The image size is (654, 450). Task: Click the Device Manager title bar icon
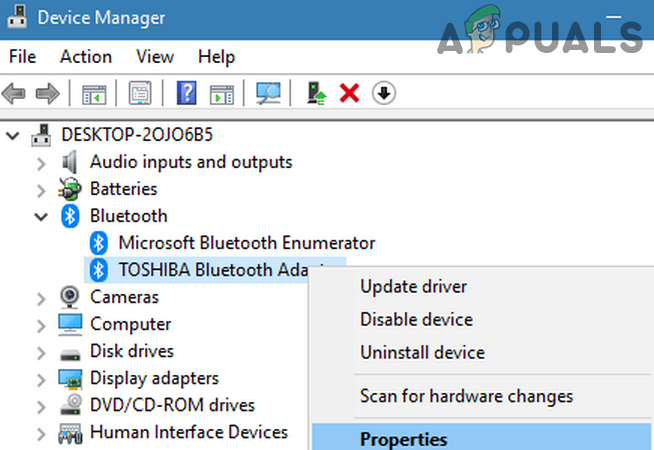(x=17, y=17)
